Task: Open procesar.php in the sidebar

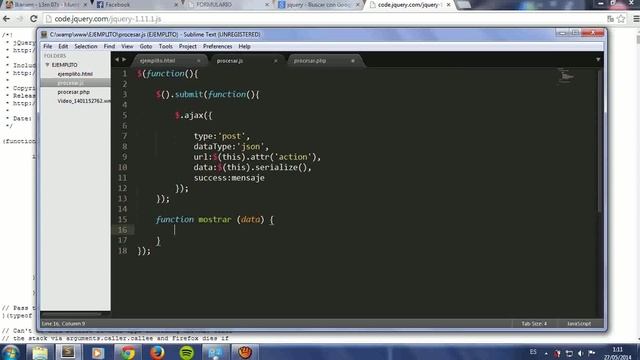Action: click(x=73, y=92)
